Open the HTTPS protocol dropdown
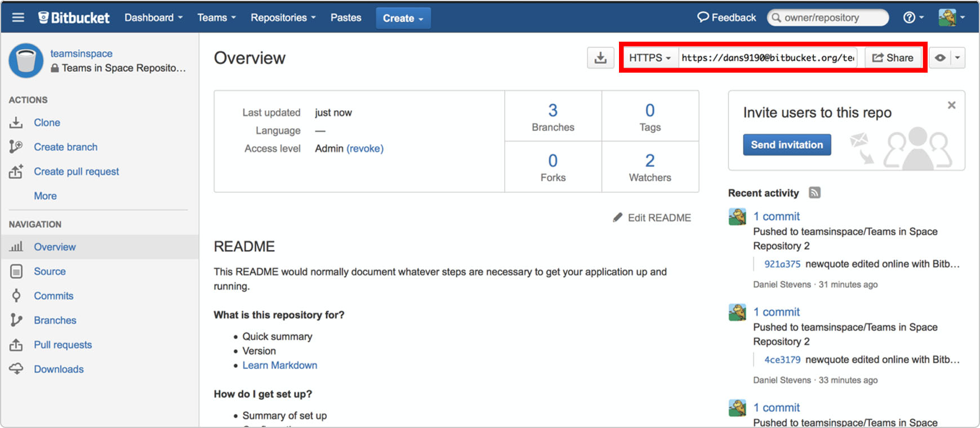 [x=650, y=57]
